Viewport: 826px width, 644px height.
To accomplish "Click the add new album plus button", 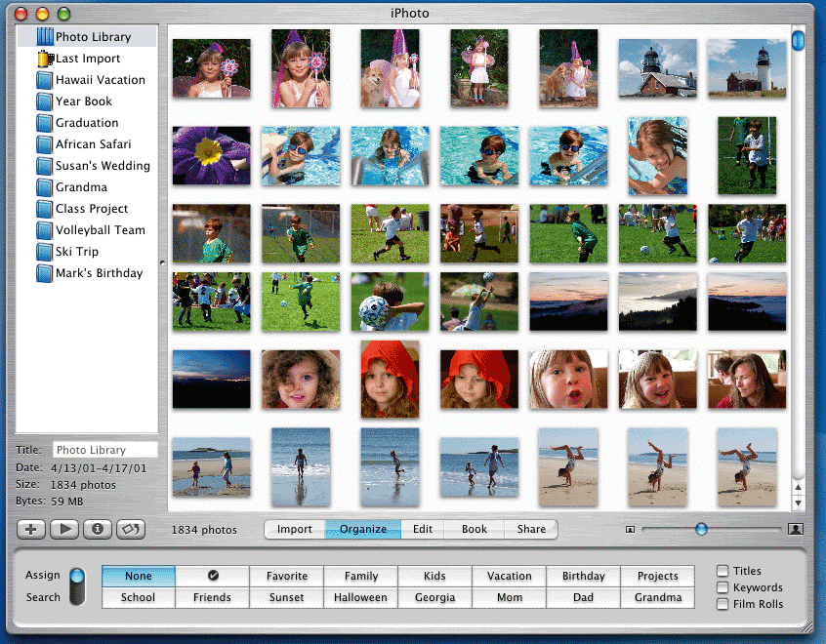I will 31,529.
